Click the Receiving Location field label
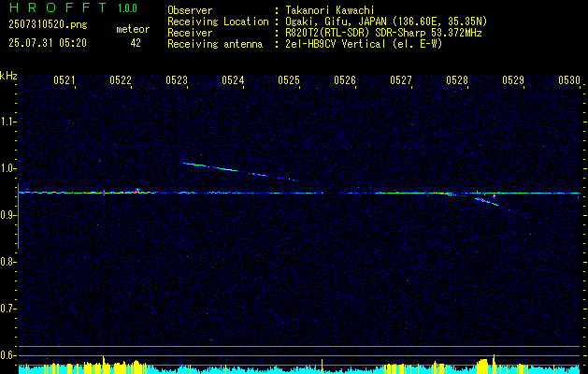The image size is (588, 374). tap(218, 22)
